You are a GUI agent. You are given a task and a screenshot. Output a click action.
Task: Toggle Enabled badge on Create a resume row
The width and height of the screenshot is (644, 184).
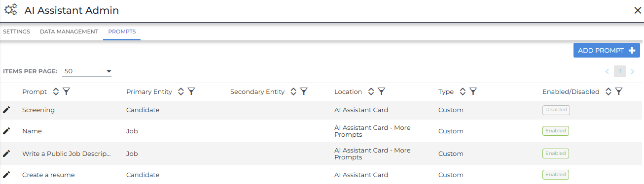tap(556, 175)
